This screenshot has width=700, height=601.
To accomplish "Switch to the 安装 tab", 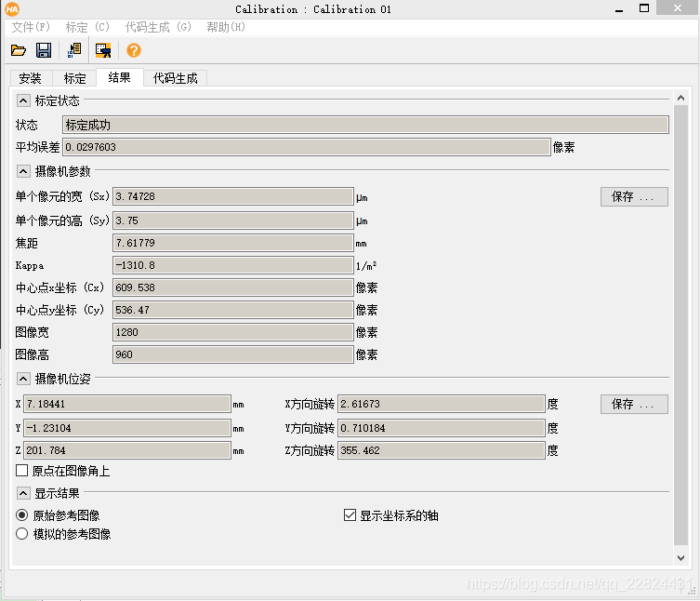I will coord(31,78).
